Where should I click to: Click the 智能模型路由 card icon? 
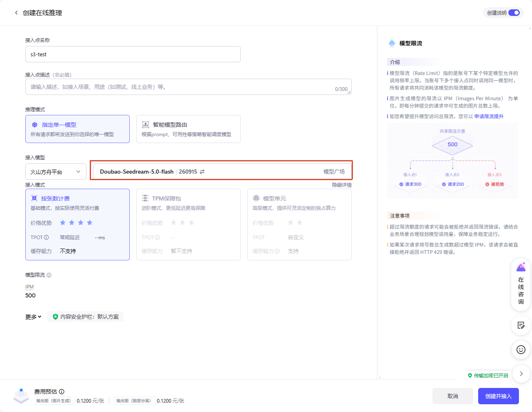click(x=145, y=125)
